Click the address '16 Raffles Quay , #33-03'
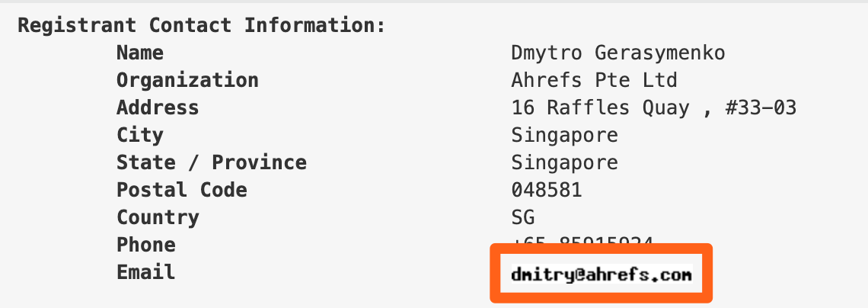This screenshot has height=308, width=868. pos(654,107)
